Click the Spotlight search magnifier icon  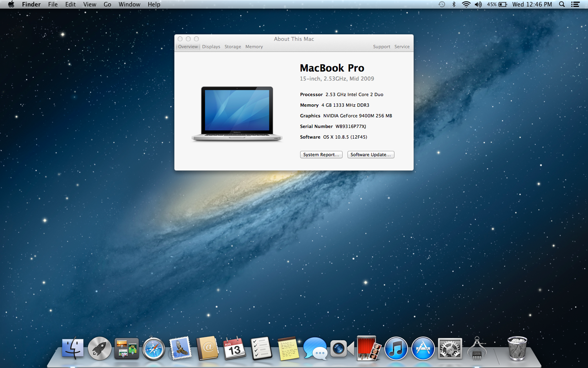(562, 4)
